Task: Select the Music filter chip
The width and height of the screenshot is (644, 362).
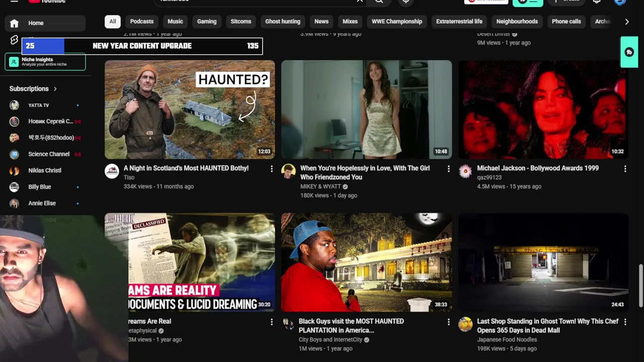Action: (175, 22)
